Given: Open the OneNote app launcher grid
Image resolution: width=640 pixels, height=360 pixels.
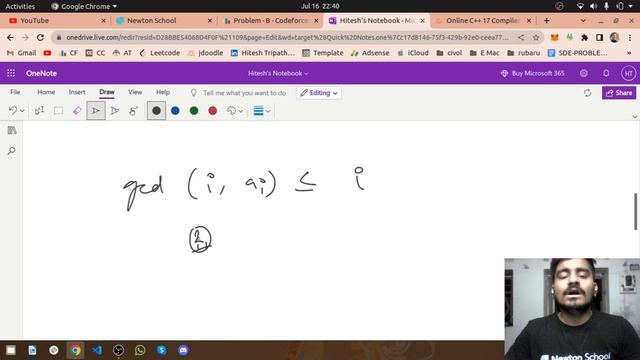Looking at the screenshot, I should click(x=11, y=73).
